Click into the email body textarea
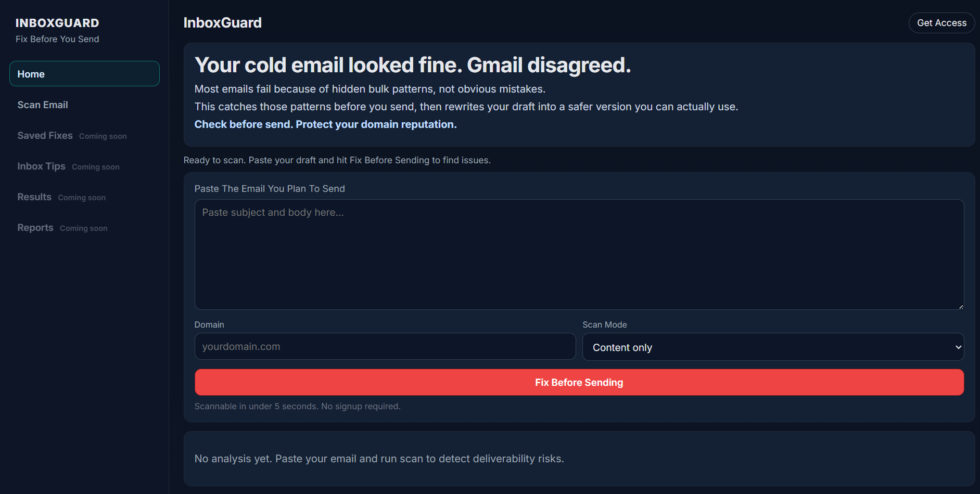The height and width of the screenshot is (494, 980). 579,255
